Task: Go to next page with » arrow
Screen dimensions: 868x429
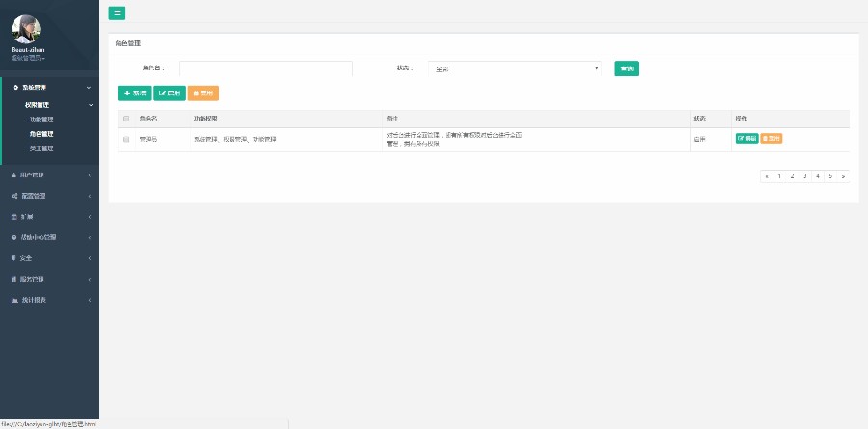Action: pyautogui.click(x=843, y=176)
